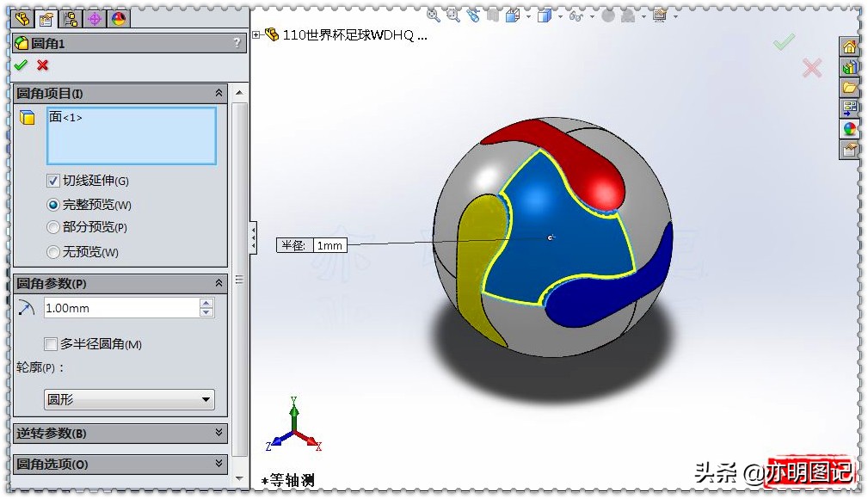Click the Hide/Show Items eyeglasses icon
The image size is (868, 499).
click(x=575, y=15)
